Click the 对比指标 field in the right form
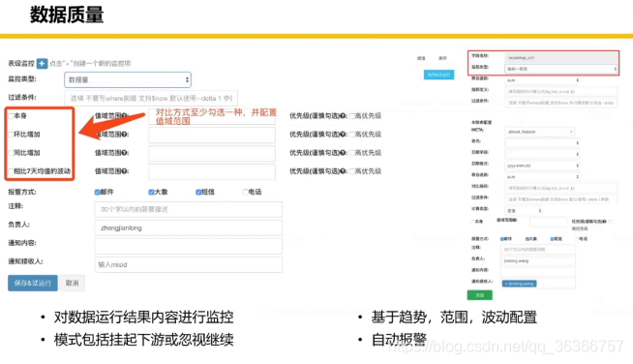 pos(561,188)
